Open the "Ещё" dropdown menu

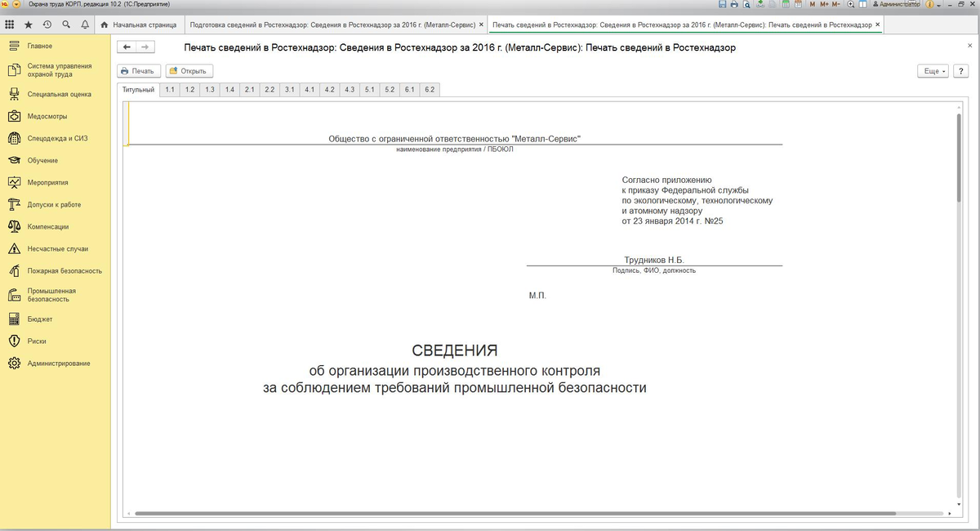931,70
